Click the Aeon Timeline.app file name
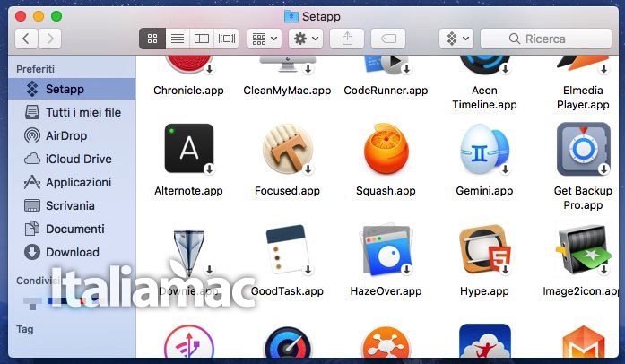This screenshot has width=625, height=364. click(x=484, y=98)
